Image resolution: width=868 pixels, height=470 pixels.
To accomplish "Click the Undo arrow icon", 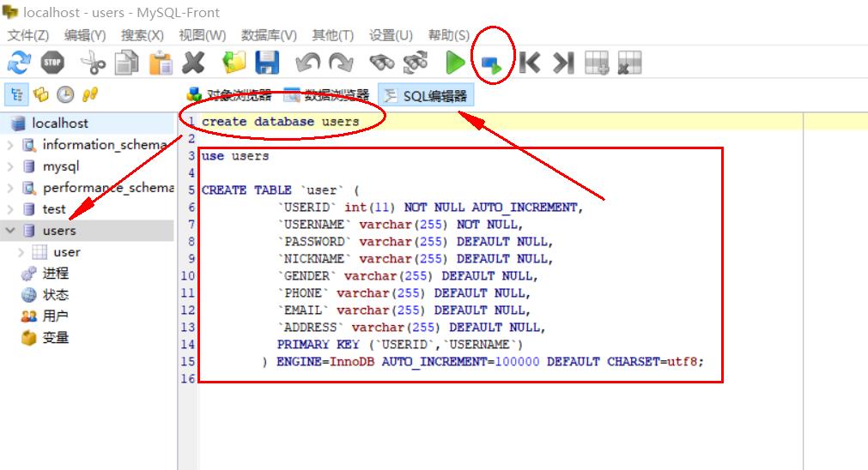I will tap(307, 63).
